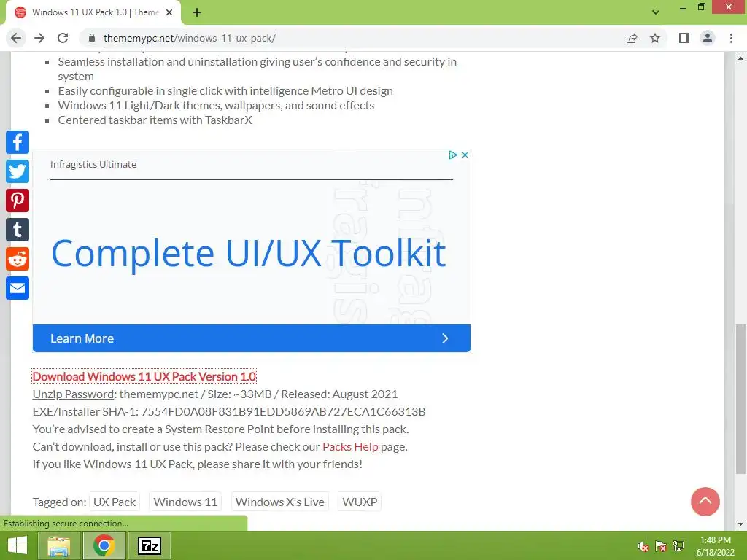The height and width of the screenshot is (560, 747).
Task: Open File Explorer from taskbar
Action: [58, 545]
